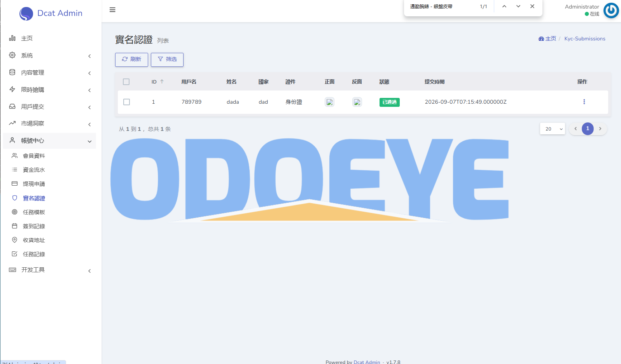
Task: Expand 用戶提交 menu chevron
Action: point(89,107)
